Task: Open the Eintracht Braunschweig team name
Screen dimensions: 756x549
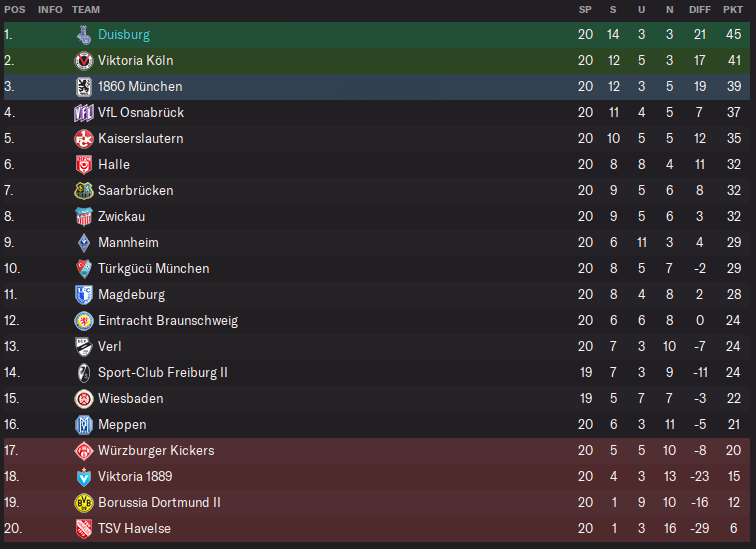Action: pos(168,321)
